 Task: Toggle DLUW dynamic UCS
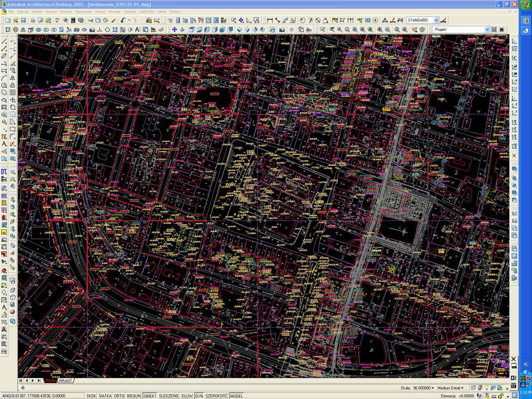point(187,396)
